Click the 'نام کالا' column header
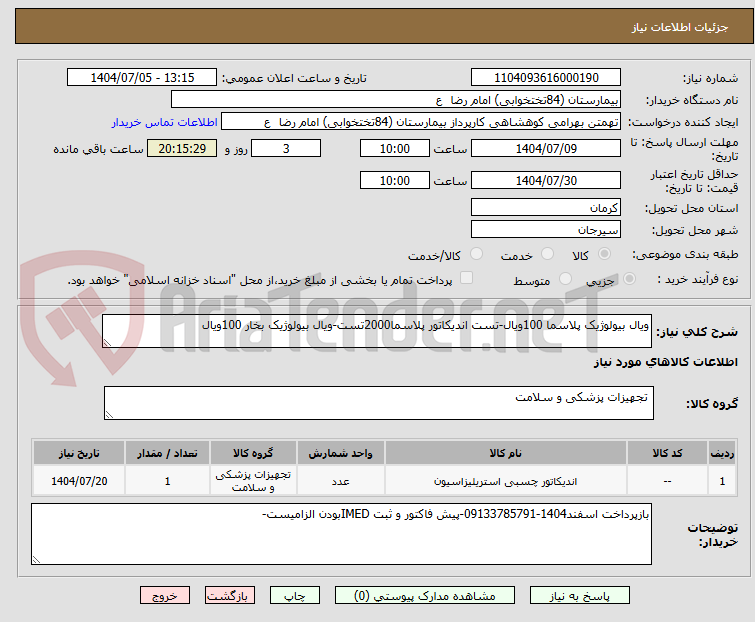Viewport: 755px width, 622px height. point(506,453)
